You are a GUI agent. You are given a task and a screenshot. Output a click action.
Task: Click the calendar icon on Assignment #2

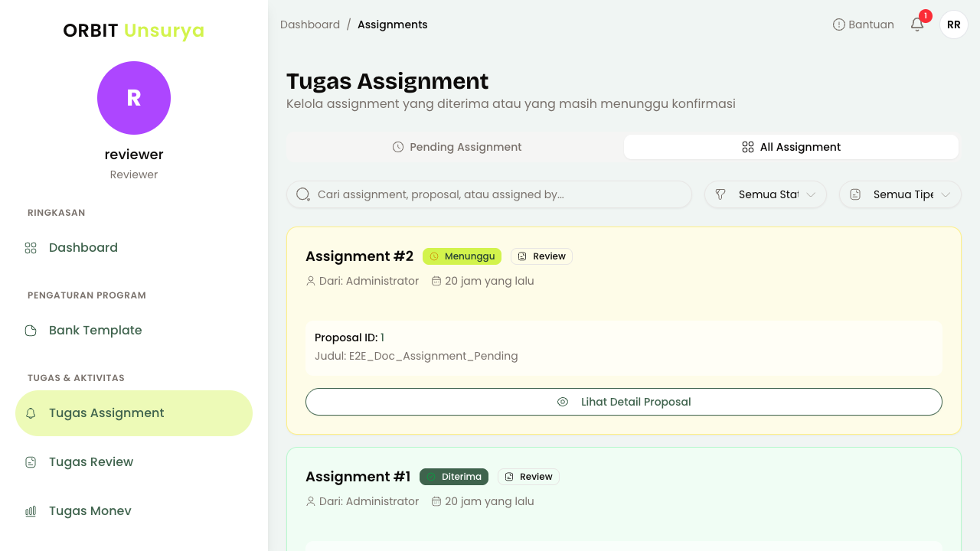(x=436, y=281)
